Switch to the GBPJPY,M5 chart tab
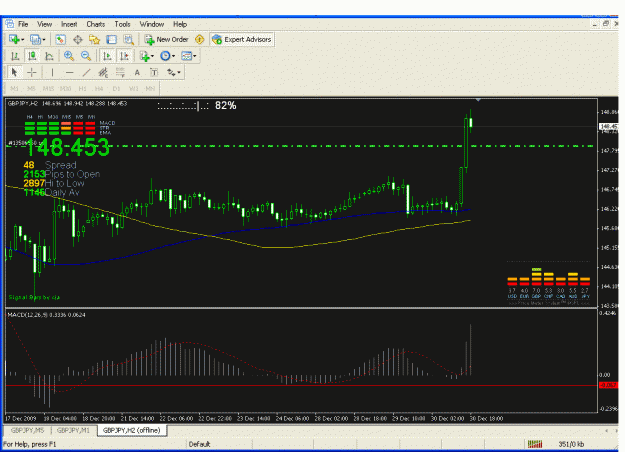 click(28, 430)
